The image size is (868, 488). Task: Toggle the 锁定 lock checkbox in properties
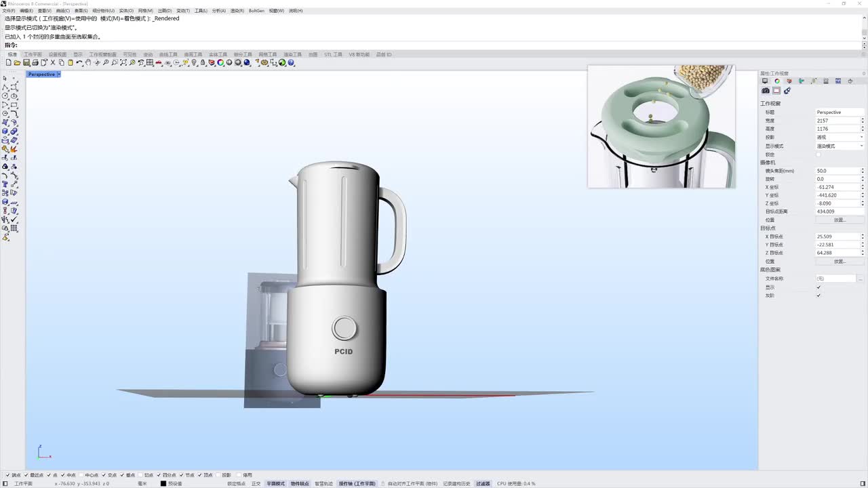(x=818, y=155)
